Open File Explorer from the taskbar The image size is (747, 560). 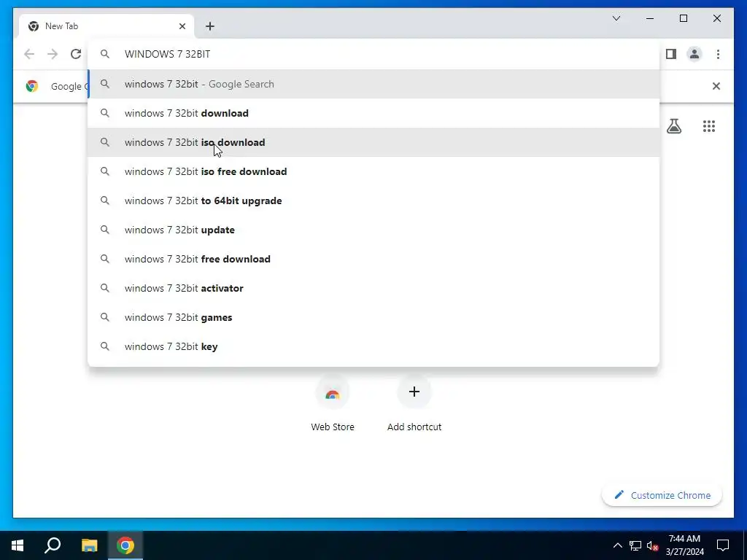(89, 545)
